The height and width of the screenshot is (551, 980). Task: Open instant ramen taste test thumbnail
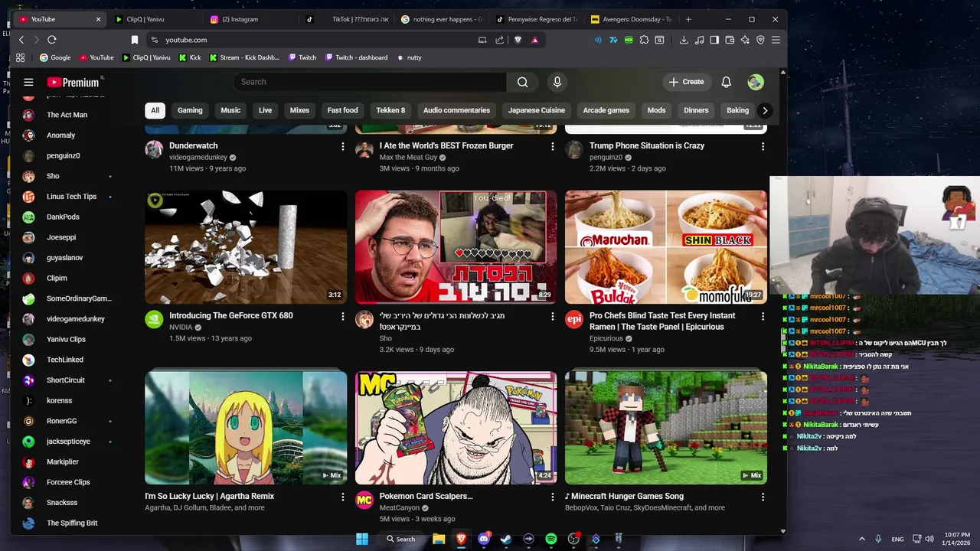click(666, 247)
